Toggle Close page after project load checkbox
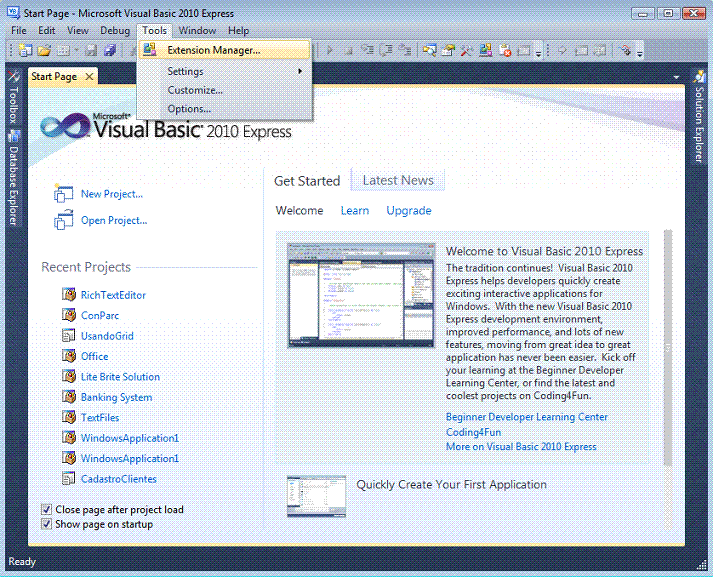The height and width of the screenshot is (577, 713). point(46,509)
